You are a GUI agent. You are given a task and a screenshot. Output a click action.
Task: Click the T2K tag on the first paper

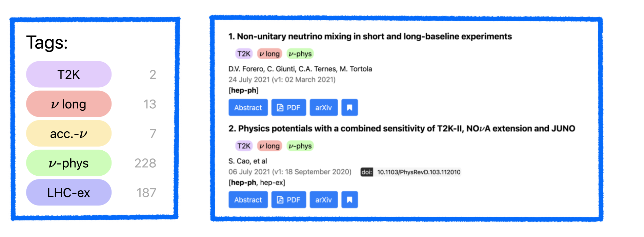(244, 54)
